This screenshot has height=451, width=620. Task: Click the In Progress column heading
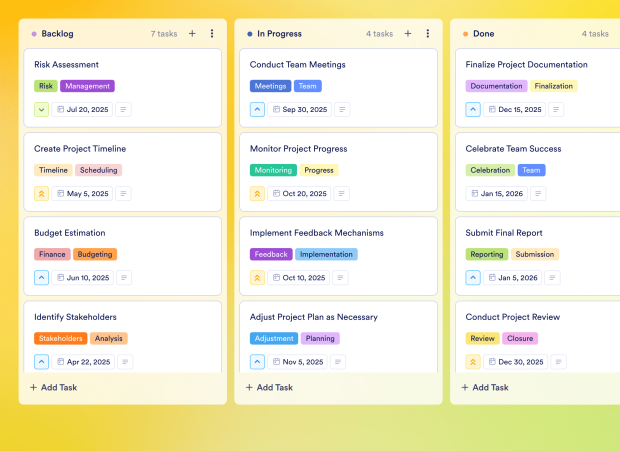pos(279,34)
